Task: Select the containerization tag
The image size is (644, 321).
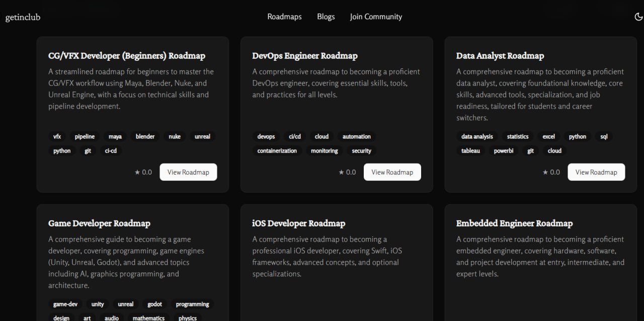Action: [277, 150]
